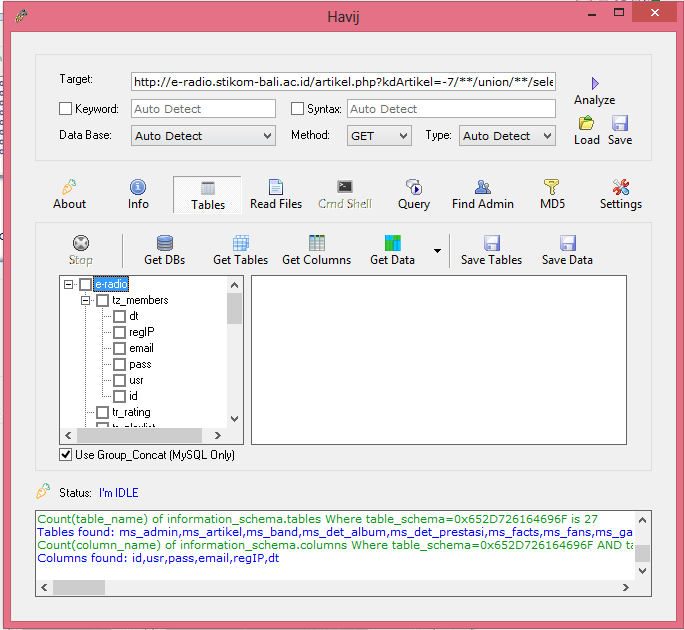Check the tz_members table checkbox
Screen dimensions: 684x630
[x=103, y=300]
